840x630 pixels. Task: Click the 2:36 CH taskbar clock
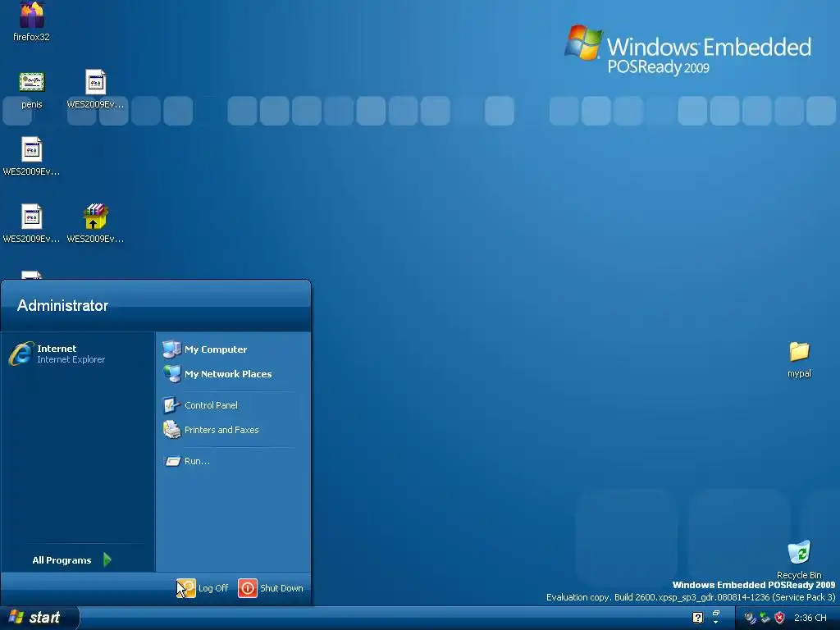pos(810,618)
